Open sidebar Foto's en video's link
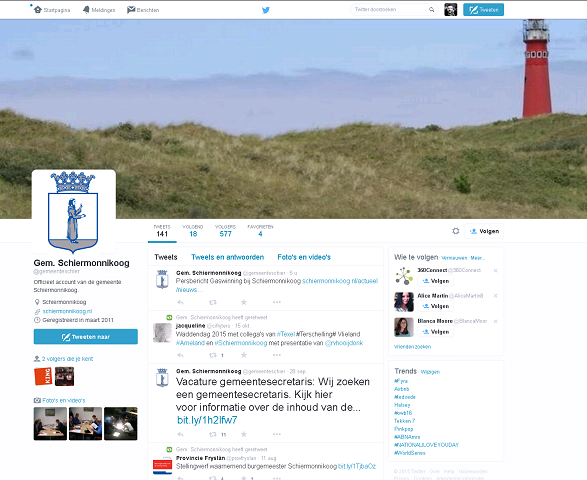587x480 pixels. click(x=64, y=400)
